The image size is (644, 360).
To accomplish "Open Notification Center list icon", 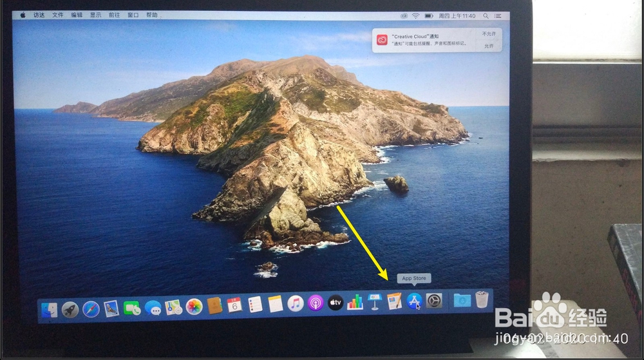I will 498,16.
